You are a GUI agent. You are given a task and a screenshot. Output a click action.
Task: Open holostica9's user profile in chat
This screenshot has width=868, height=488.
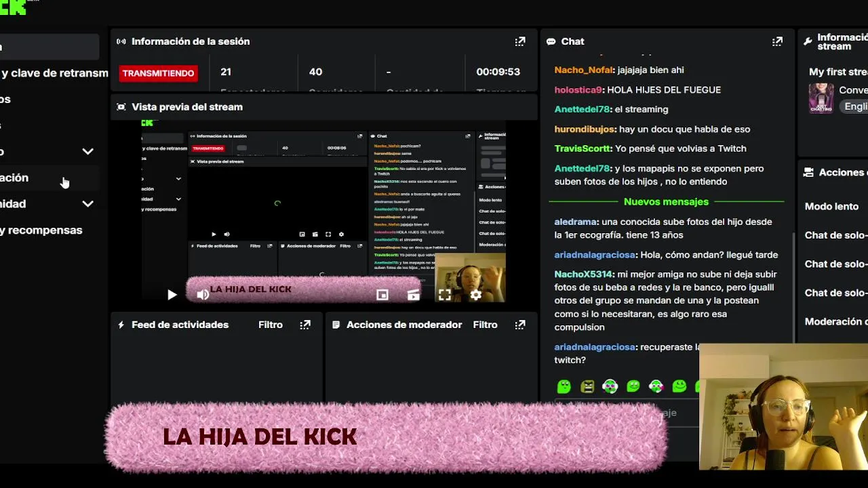[578, 89]
